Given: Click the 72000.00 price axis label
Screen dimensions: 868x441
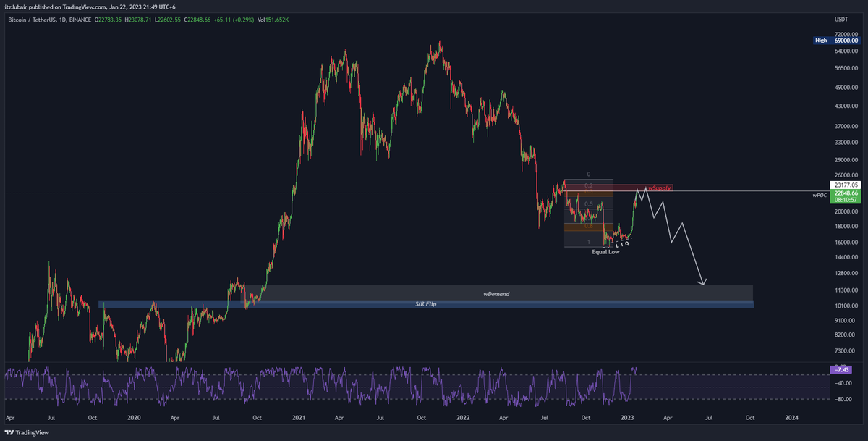Looking at the screenshot, I should [x=845, y=34].
